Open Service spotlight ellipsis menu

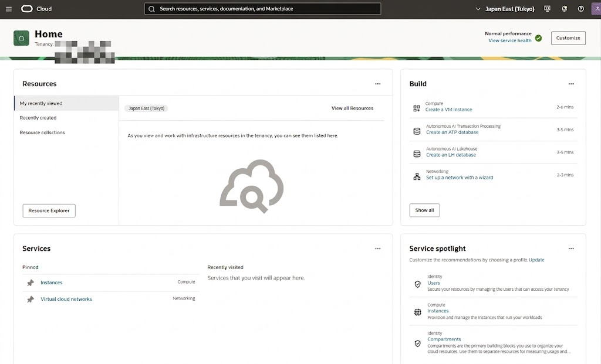point(571,249)
